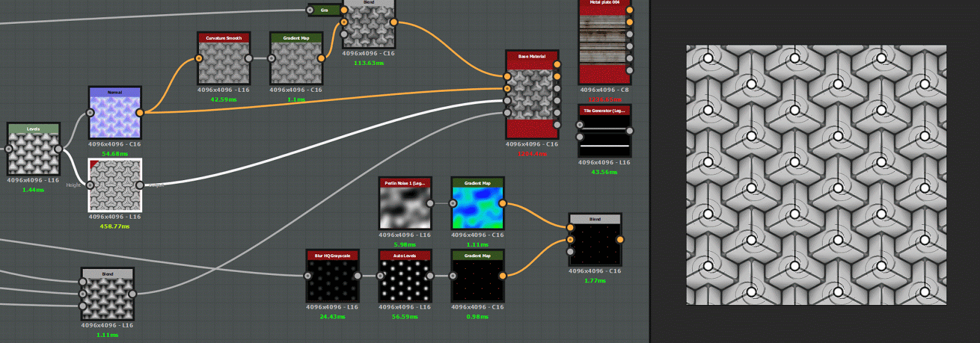This screenshot has height=343, width=980.
Task: Click the top input connector of Base Material
Action: tap(507, 77)
